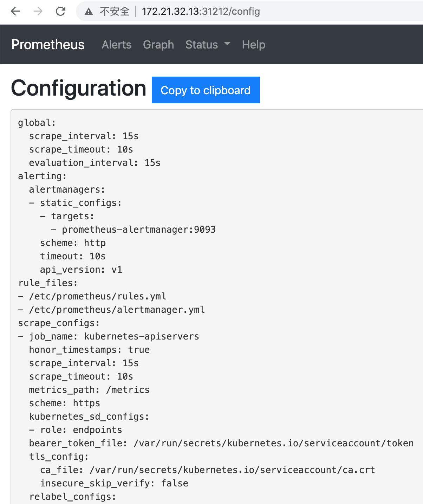Click the warning triangle in the address bar

(x=88, y=11)
